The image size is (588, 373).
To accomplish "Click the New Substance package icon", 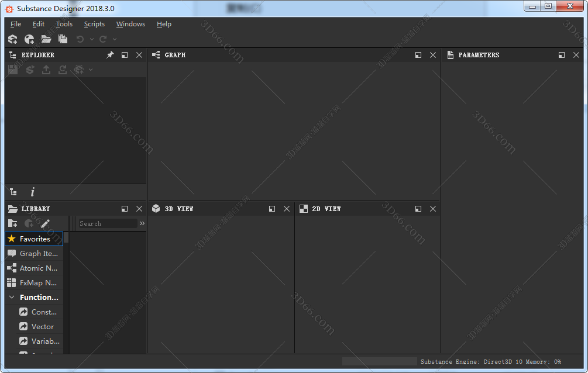I will tap(13, 39).
